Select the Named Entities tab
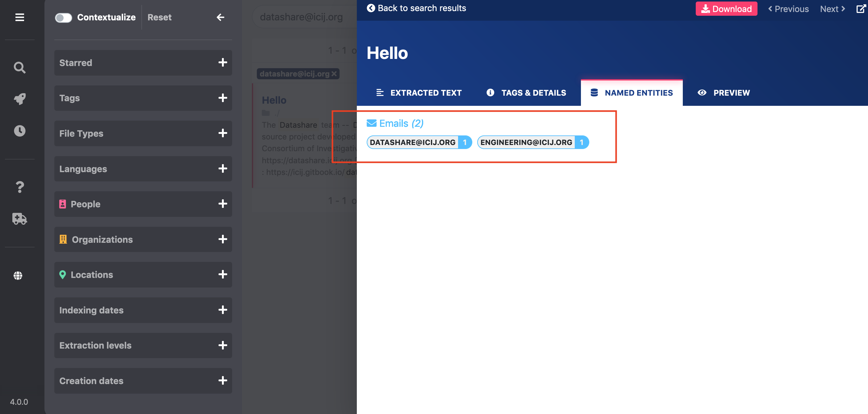Image resolution: width=868 pixels, height=414 pixels. 632,93
